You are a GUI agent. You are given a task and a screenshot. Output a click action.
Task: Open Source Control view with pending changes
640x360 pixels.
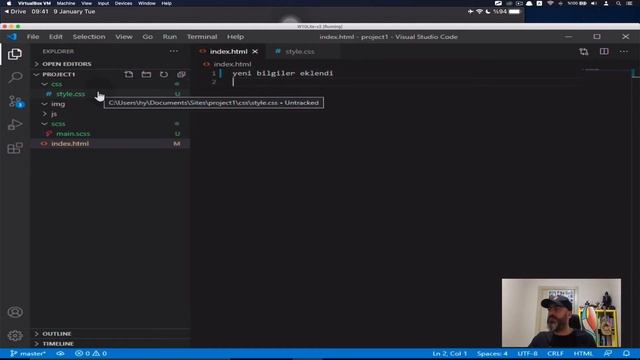click(16, 101)
